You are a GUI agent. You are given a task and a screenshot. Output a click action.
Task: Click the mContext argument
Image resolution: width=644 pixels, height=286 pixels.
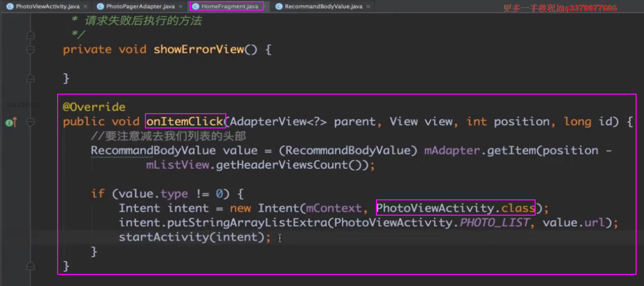pyautogui.click(x=334, y=208)
